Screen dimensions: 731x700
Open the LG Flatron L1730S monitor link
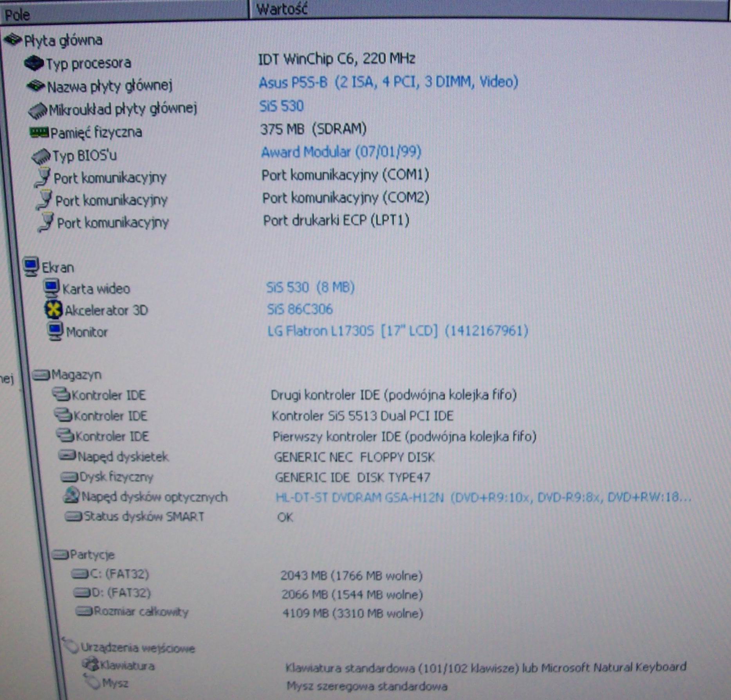(398, 331)
